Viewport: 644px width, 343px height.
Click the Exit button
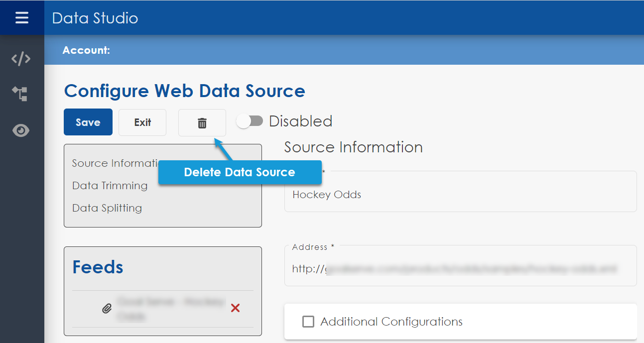click(142, 122)
